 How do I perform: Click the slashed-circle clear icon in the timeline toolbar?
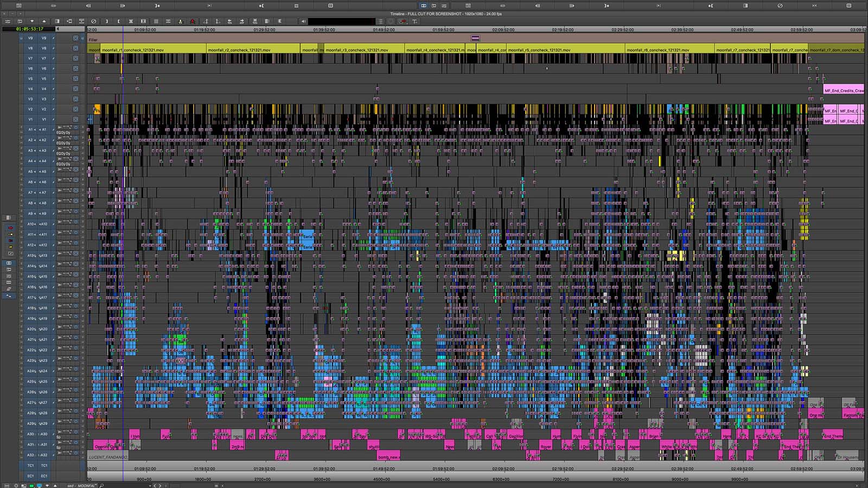coord(93,21)
